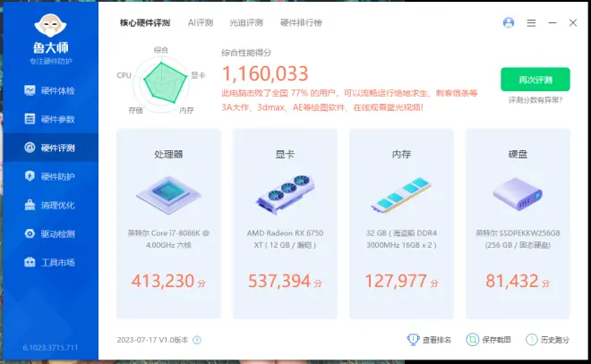
Task: Open 历史跑分 score history
Action: pyautogui.click(x=548, y=340)
